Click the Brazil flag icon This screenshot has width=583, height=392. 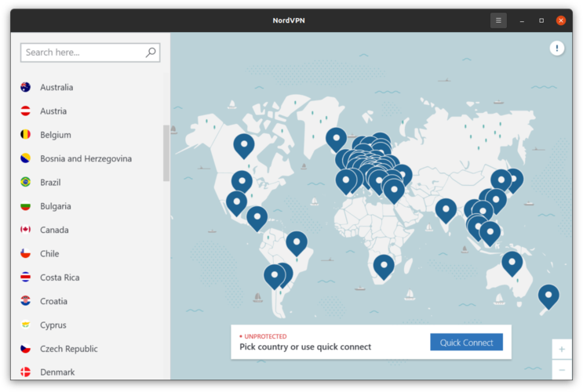(26, 183)
